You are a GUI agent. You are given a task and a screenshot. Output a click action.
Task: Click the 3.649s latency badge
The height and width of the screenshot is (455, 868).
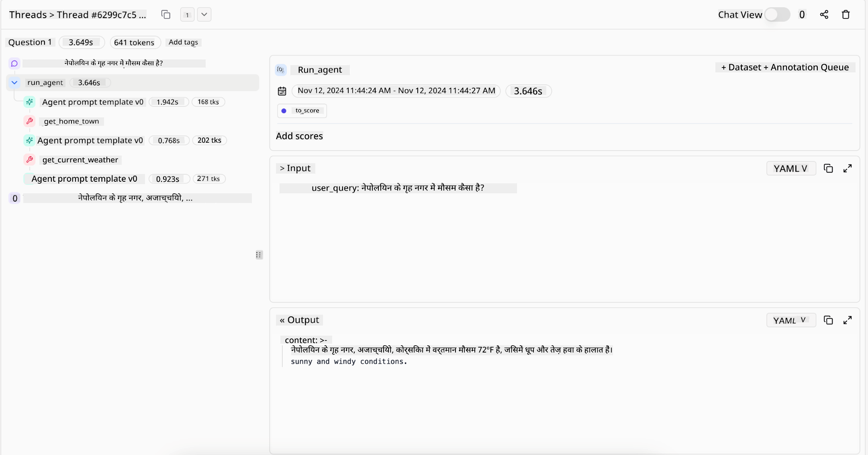click(81, 42)
